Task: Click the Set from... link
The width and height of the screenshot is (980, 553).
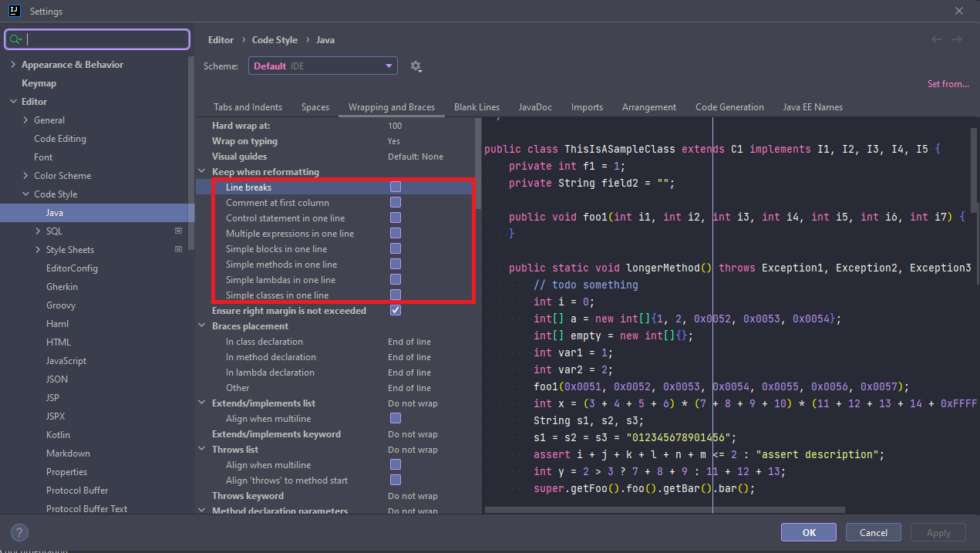Action: pos(948,84)
